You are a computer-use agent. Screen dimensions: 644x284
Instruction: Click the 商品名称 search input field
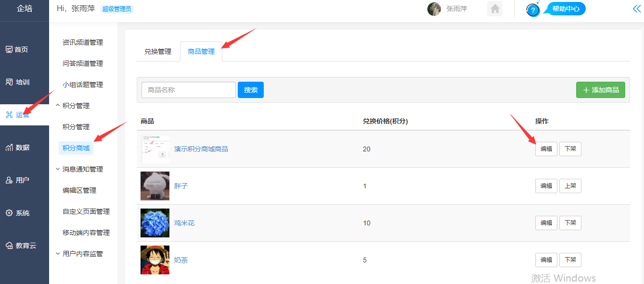pos(188,90)
